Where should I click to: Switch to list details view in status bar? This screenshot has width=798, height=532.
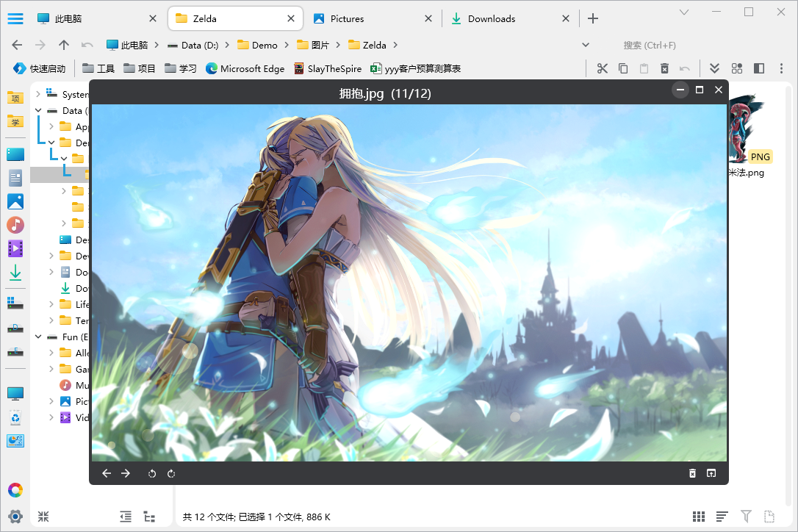pos(722,517)
